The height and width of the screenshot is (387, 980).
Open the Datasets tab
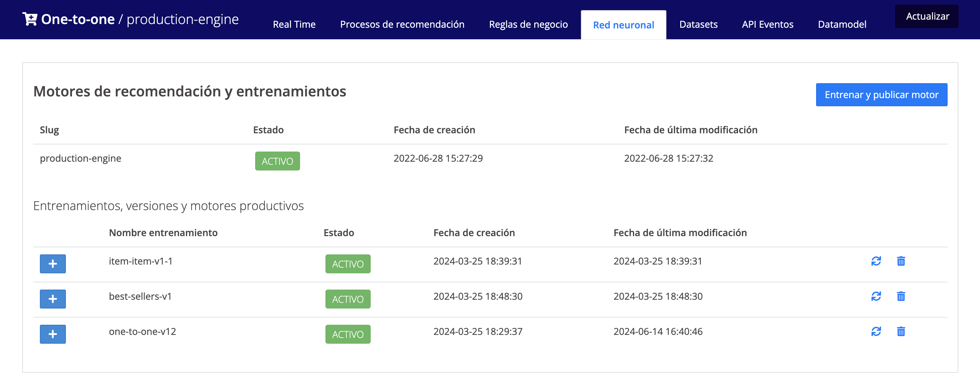click(698, 24)
